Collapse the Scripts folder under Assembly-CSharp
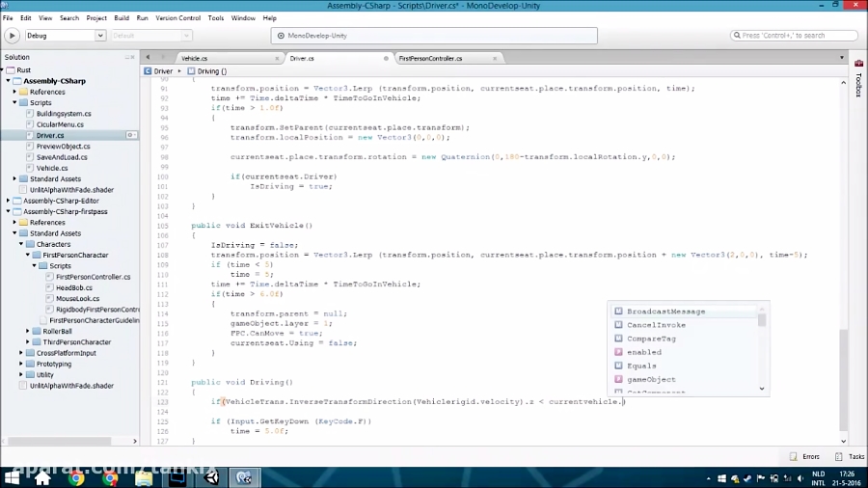This screenshot has height=488, width=868. click(x=14, y=102)
